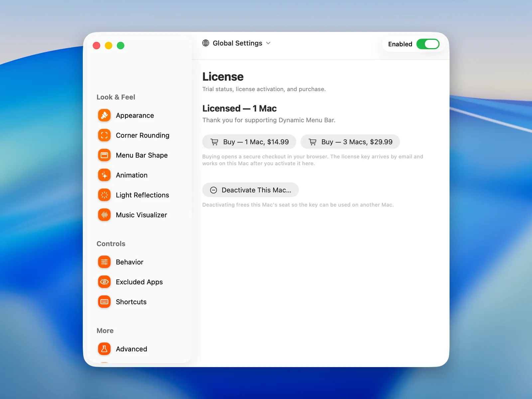The width and height of the screenshot is (532, 399).
Task: Buy the 3 Macs license for $29.99
Action: 350,142
